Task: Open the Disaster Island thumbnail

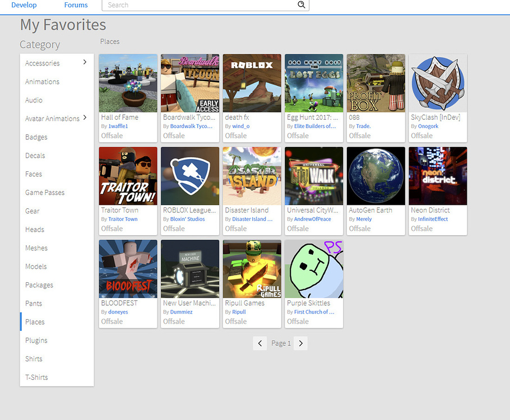Action: click(x=252, y=176)
